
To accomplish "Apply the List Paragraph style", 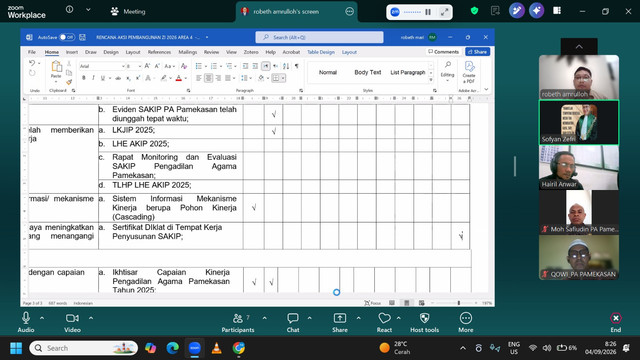I will tap(407, 72).
